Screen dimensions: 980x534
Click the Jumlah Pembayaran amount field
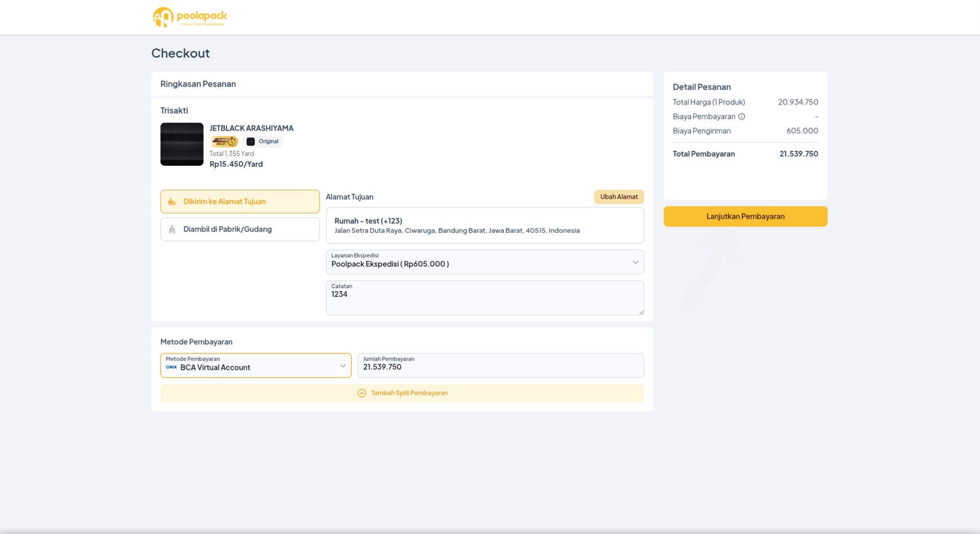pyautogui.click(x=501, y=366)
